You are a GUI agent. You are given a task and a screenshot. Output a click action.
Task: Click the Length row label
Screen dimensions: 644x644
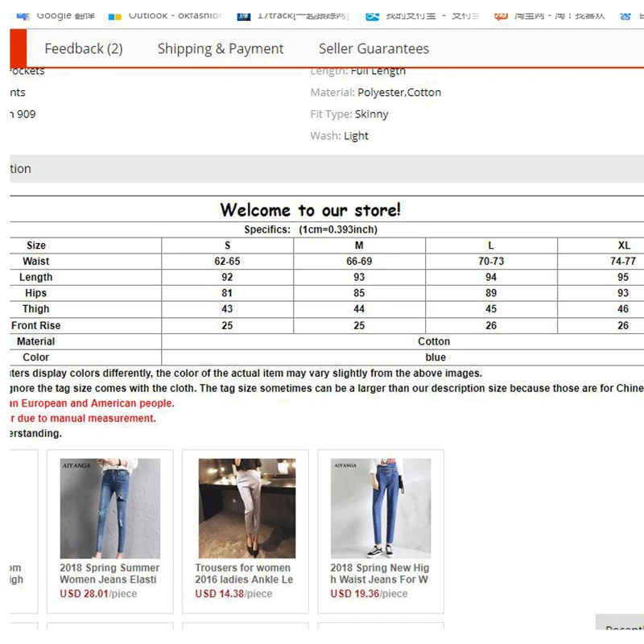coord(35,277)
